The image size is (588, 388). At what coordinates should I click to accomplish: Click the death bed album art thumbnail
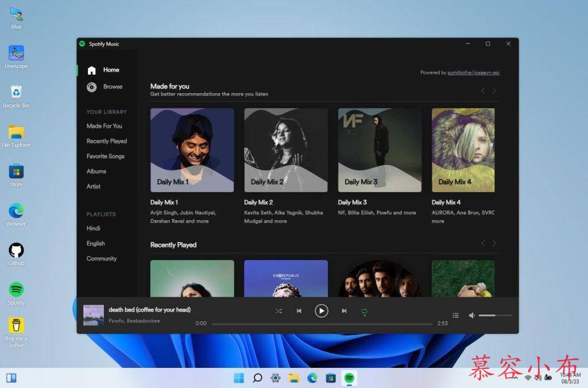tap(94, 315)
